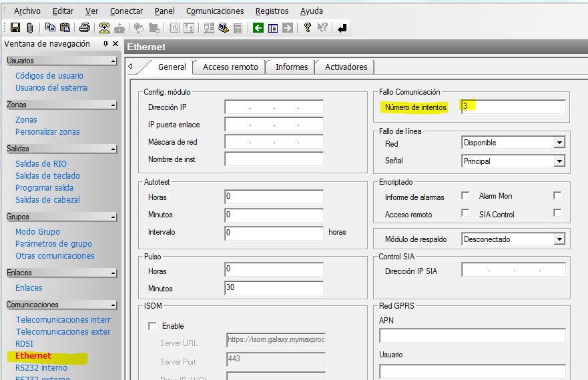The image size is (588, 380).
Task: Switch to the Informes tab
Action: pyautogui.click(x=292, y=67)
